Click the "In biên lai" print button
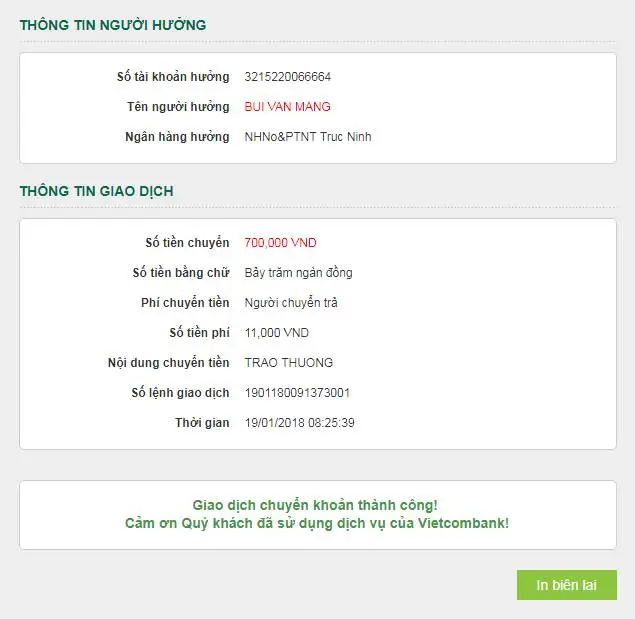The image size is (635, 619). (x=566, y=585)
